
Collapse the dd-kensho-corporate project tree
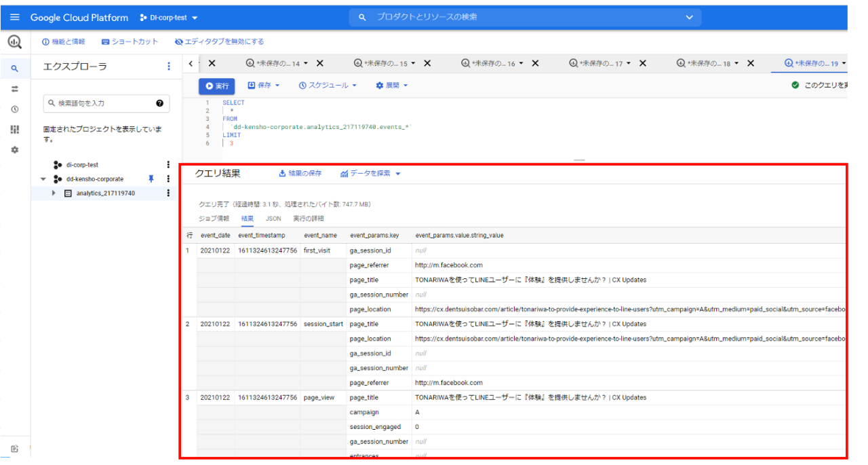tap(43, 179)
